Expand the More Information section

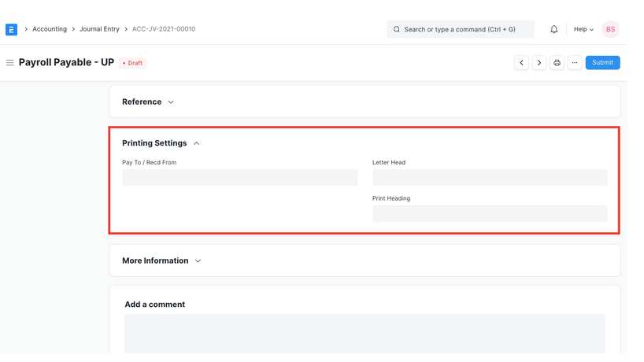161,260
